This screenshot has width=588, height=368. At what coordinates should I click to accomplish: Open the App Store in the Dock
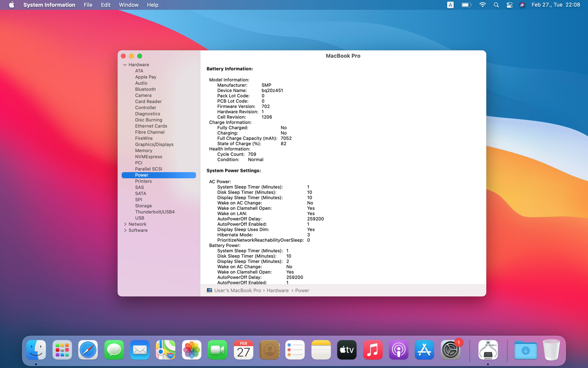click(424, 350)
